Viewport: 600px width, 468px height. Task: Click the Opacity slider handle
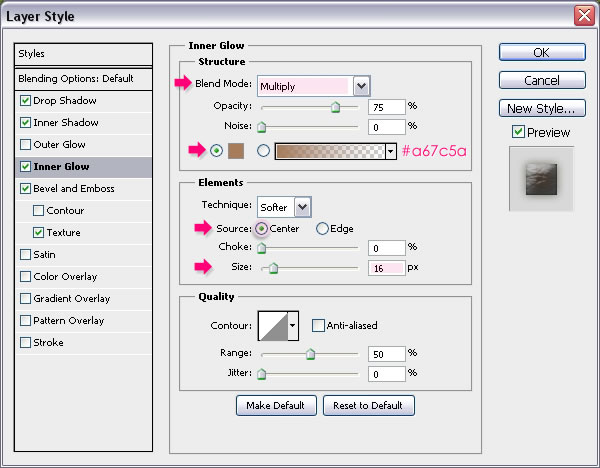point(336,107)
